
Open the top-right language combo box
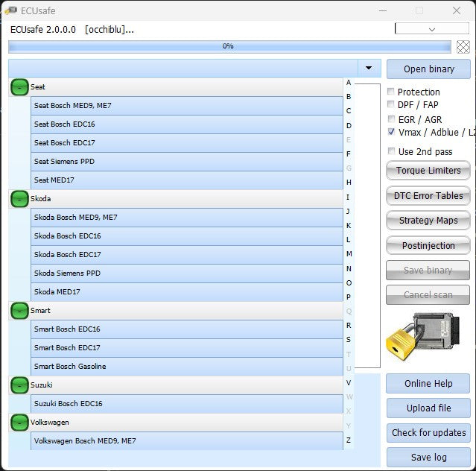pyautogui.click(x=432, y=29)
